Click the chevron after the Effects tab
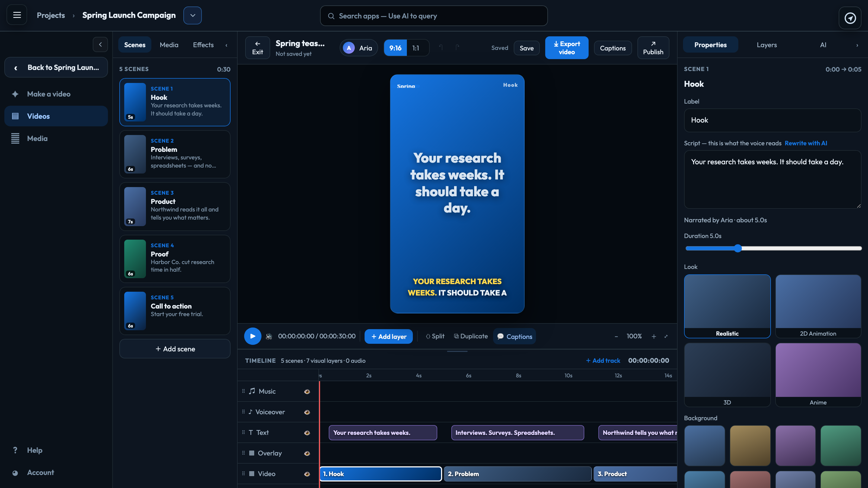 (x=226, y=45)
